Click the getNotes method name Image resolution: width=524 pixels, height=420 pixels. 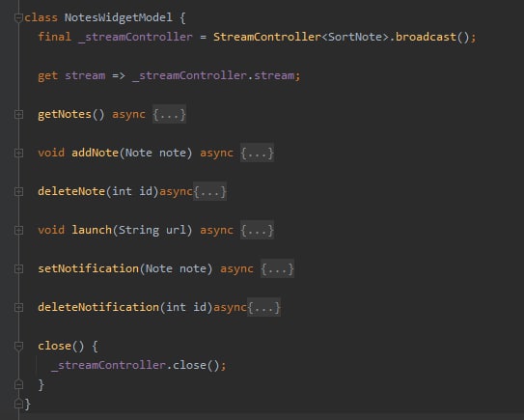[65, 114]
